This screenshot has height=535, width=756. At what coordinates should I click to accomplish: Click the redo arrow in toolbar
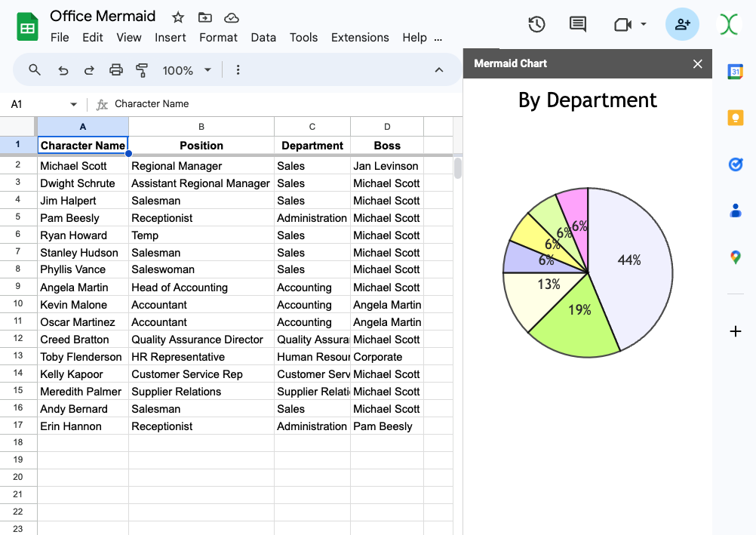pyautogui.click(x=89, y=70)
